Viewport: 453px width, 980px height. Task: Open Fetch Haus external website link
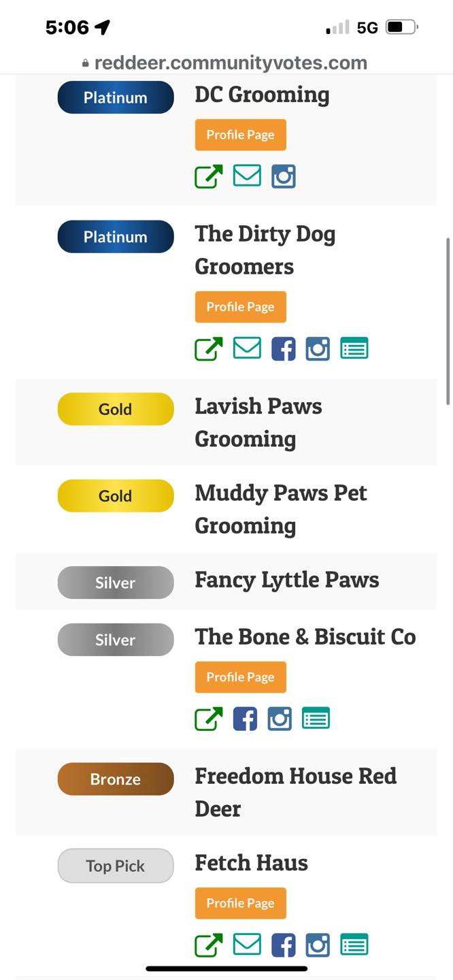[208, 945]
